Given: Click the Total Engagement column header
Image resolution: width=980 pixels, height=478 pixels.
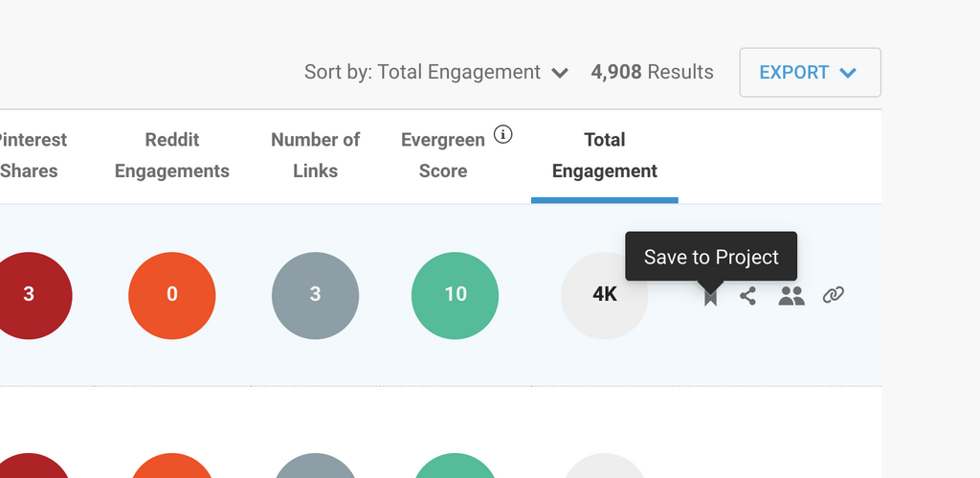Looking at the screenshot, I should pos(605,155).
